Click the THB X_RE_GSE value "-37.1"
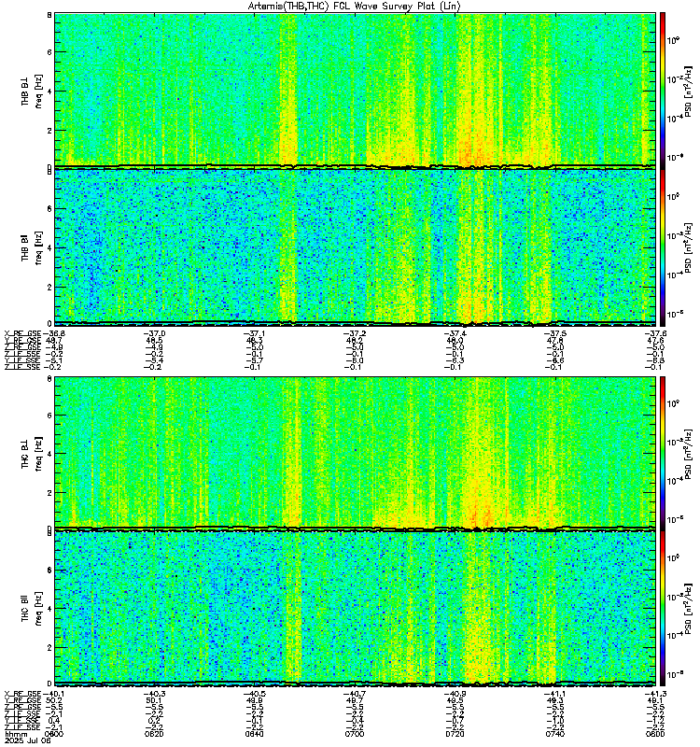The height and width of the screenshot is (747, 700). [254, 333]
